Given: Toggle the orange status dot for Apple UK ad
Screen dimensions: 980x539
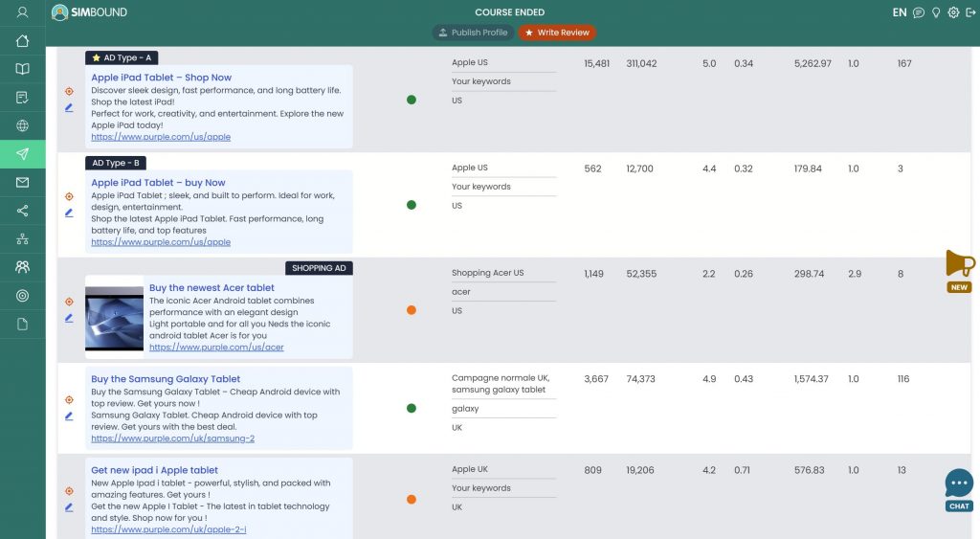Looking at the screenshot, I should (412, 499).
